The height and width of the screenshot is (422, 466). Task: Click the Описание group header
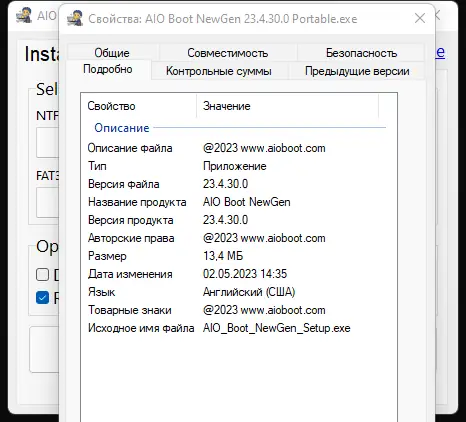pyautogui.click(x=122, y=128)
